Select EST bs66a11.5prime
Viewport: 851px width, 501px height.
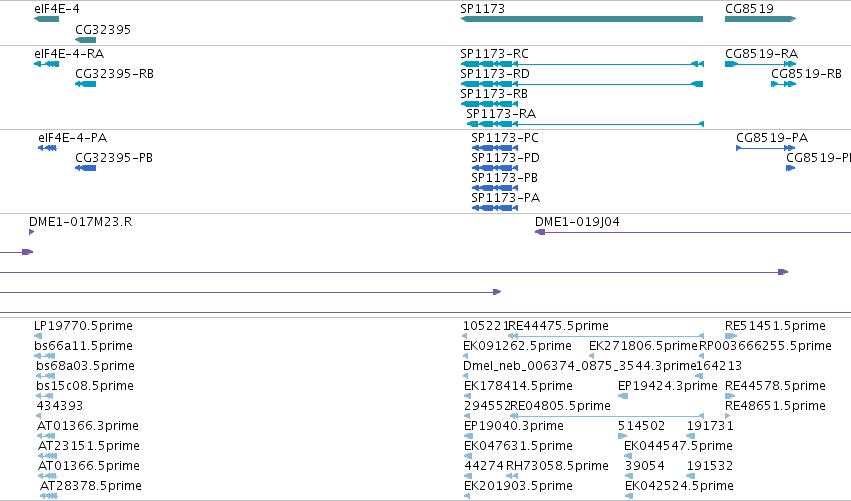(83, 346)
